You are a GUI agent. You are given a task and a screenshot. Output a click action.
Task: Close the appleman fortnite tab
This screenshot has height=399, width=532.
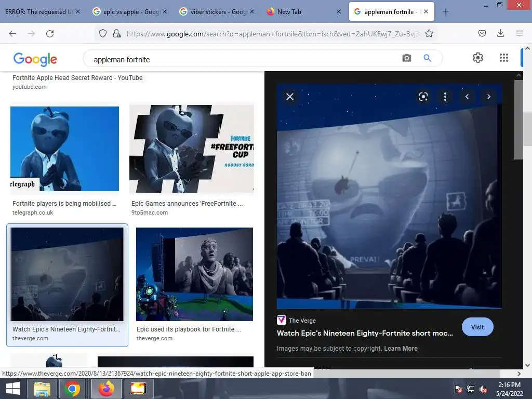[426, 11]
